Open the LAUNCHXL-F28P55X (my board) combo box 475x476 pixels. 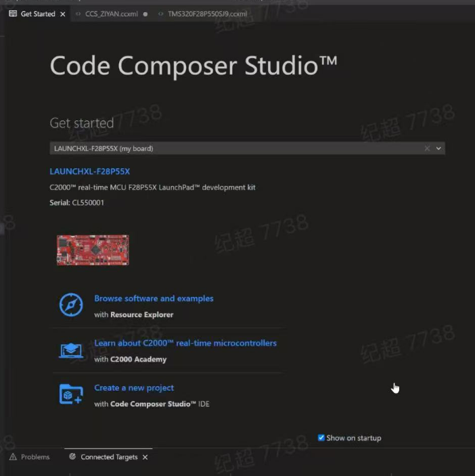pos(247,148)
